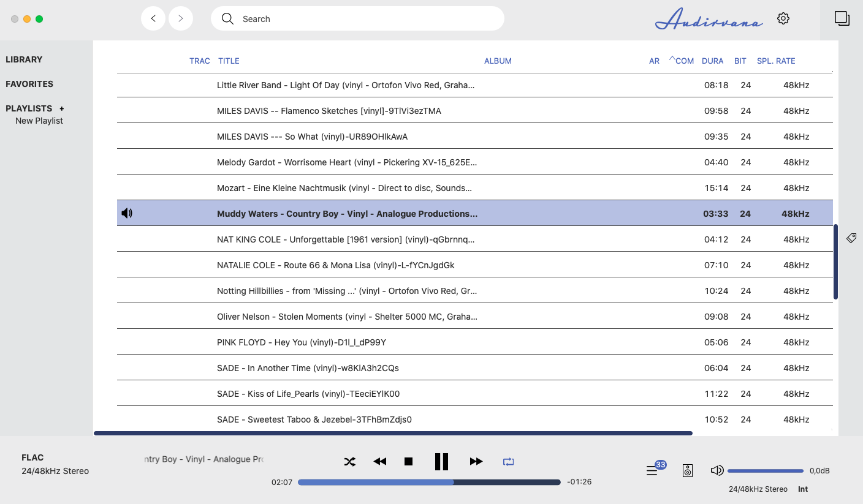Click the horizontal scrollbar at list bottom

coord(393,433)
